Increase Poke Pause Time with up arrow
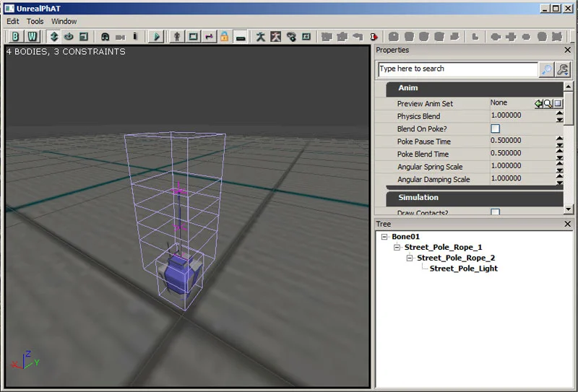This screenshot has width=578, height=392. pyautogui.click(x=559, y=138)
